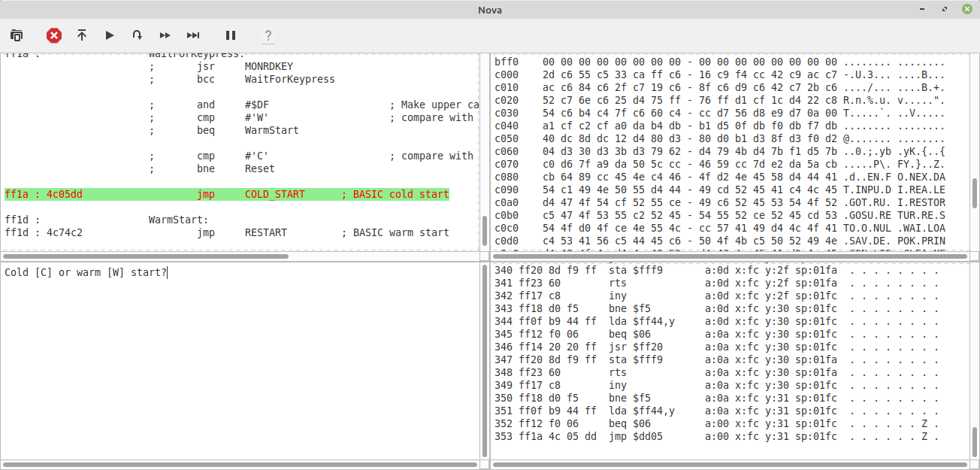Click the memory dump vertical scrollbar thumb
980x470 pixels.
974,197
